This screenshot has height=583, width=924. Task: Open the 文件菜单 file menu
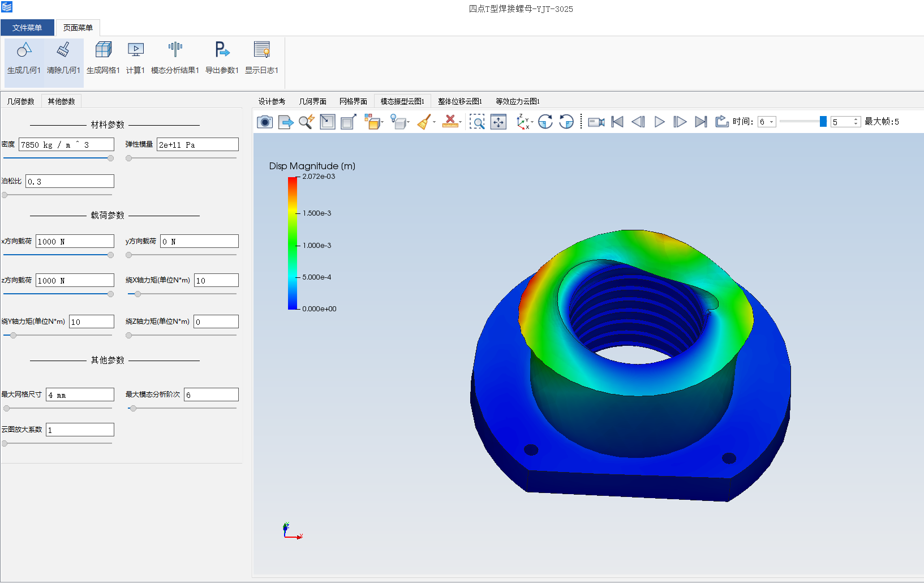[x=27, y=28]
